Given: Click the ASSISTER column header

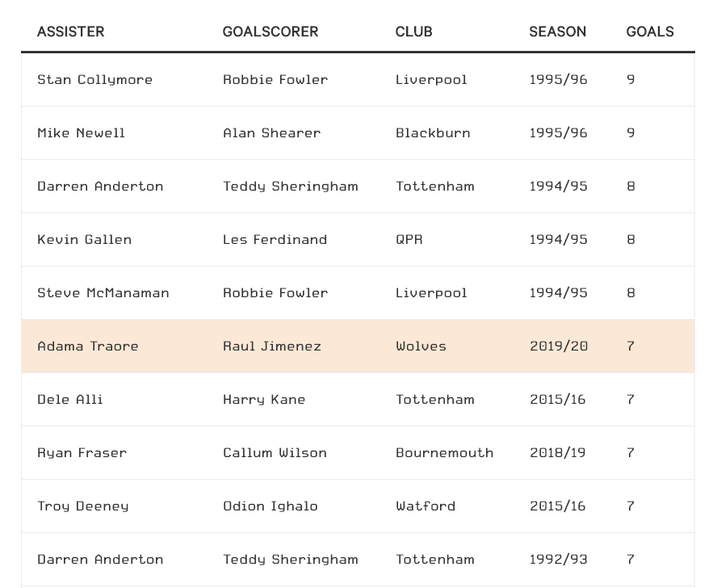Looking at the screenshot, I should pyautogui.click(x=70, y=31).
